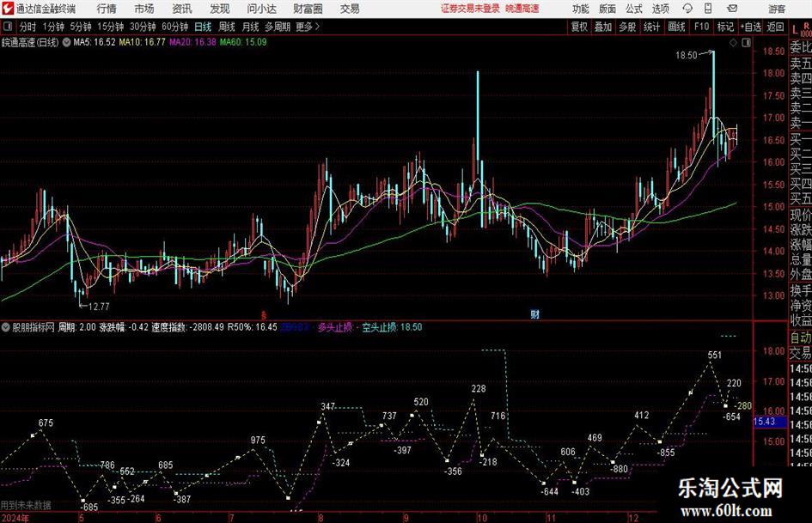Click the 自动 label in right panel
Image resolution: width=812 pixels, height=523 pixels.
point(801,338)
